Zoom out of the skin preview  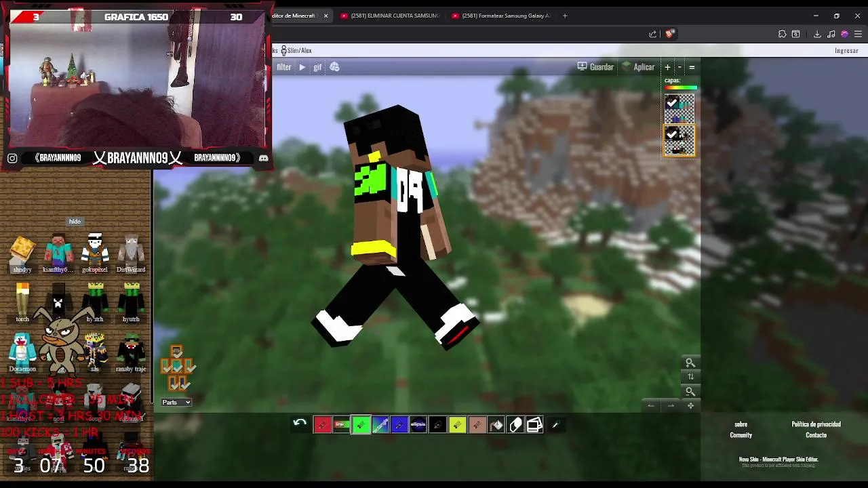click(690, 391)
